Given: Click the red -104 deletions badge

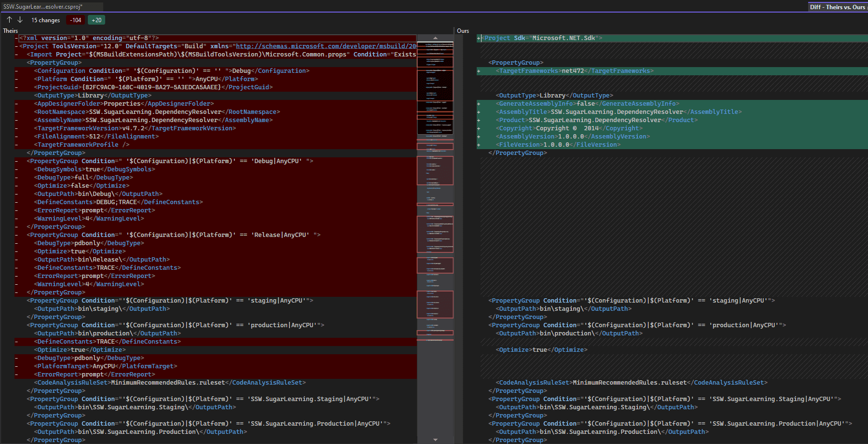Looking at the screenshot, I should click(x=76, y=20).
